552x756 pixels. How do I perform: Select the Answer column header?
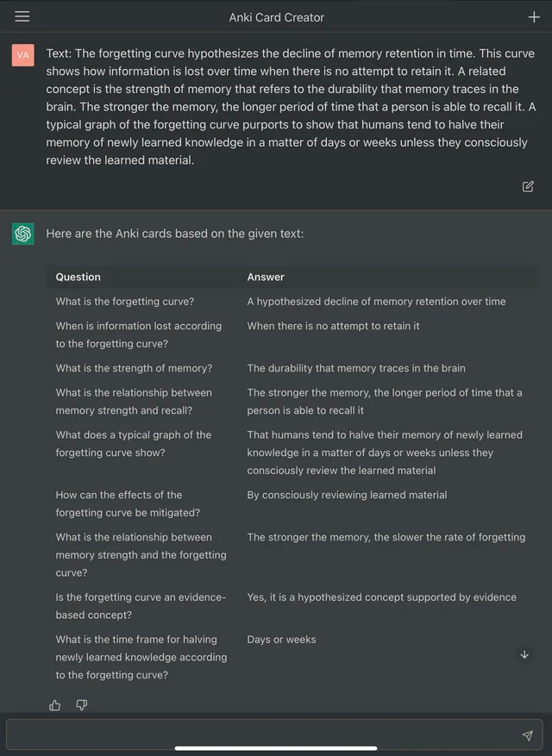(266, 278)
